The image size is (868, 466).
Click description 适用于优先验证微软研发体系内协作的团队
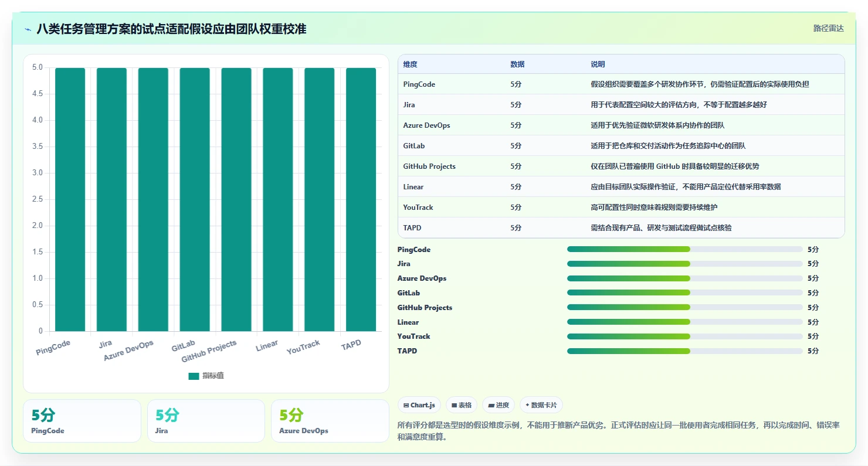(657, 125)
